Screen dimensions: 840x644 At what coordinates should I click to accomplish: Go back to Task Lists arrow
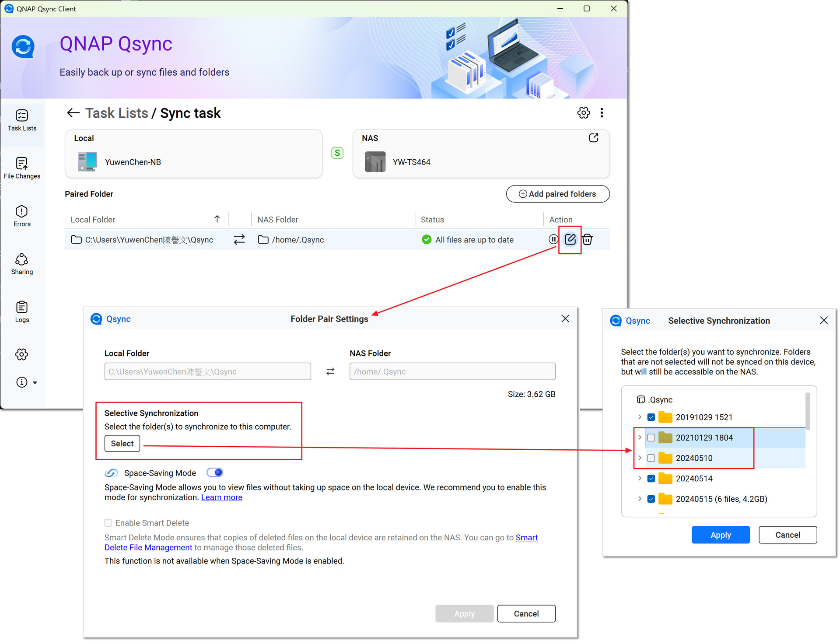pos(73,113)
